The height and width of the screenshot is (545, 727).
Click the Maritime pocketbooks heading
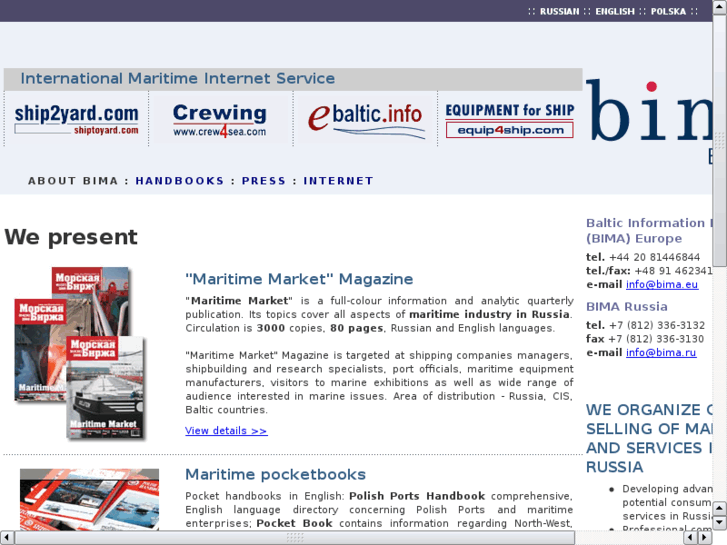[x=275, y=474]
